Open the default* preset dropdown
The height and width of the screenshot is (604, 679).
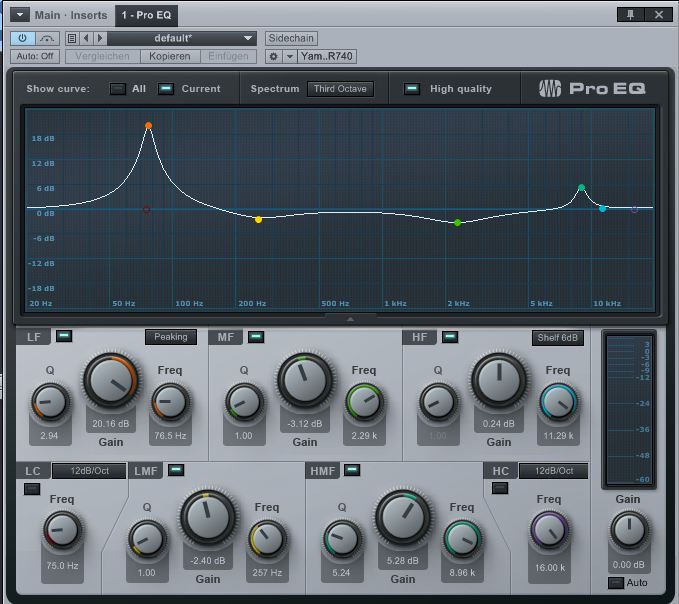click(182, 39)
